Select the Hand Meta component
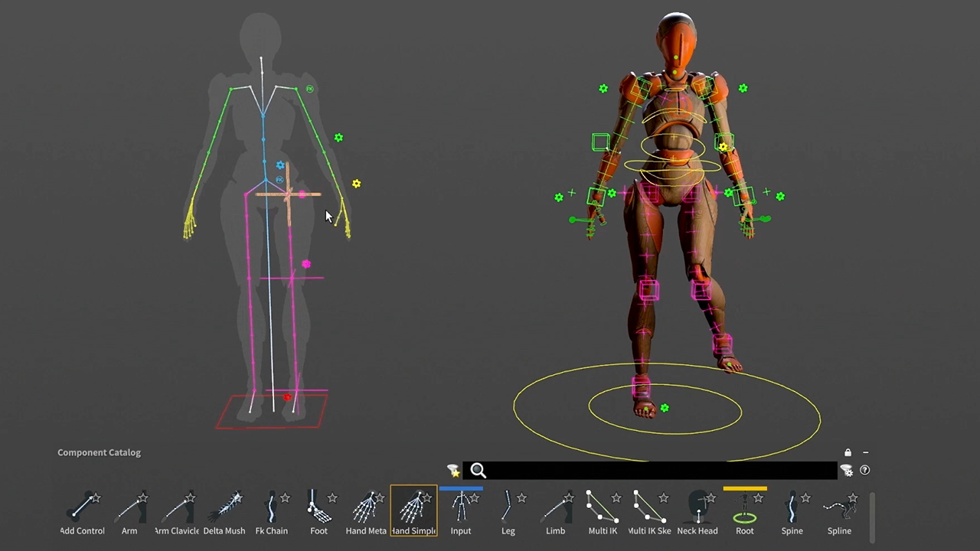The height and width of the screenshot is (551, 980). 366,510
